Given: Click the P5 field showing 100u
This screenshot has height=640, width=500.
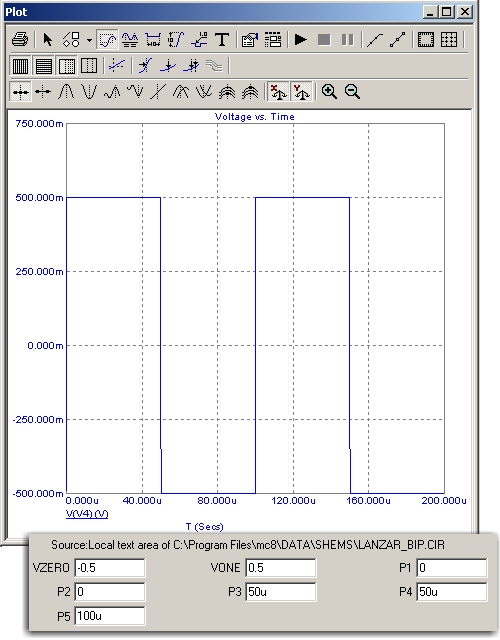Looking at the screenshot, I should tap(110, 616).
